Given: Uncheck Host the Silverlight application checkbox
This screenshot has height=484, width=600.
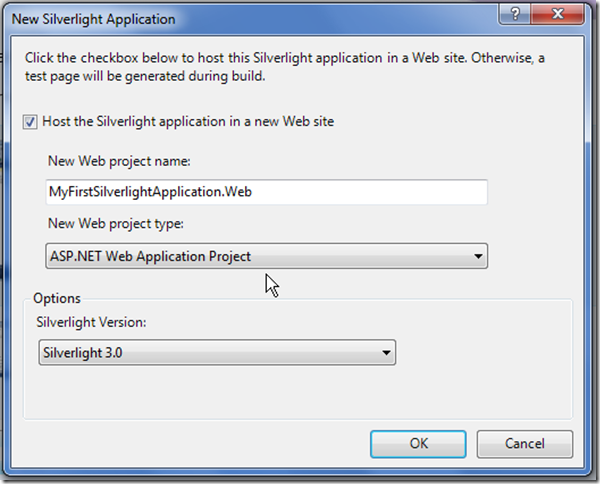Looking at the screenshot, I should 30,122.
